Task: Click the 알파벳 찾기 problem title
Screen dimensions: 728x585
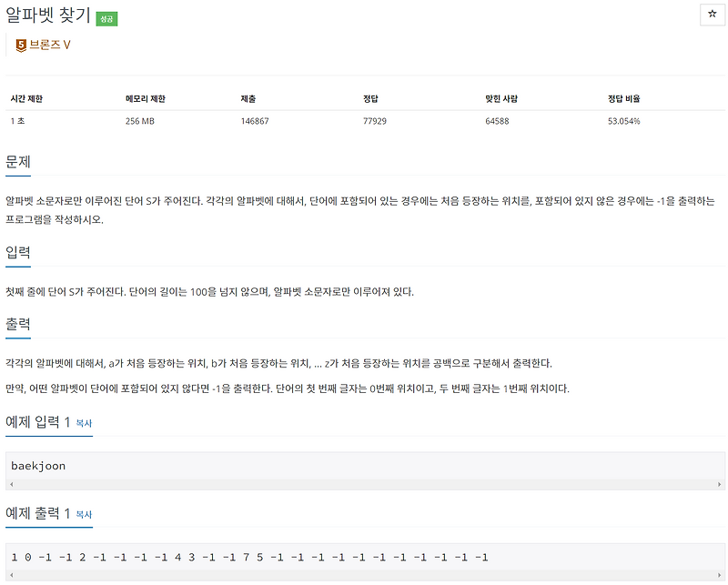Action: point(48,15)
